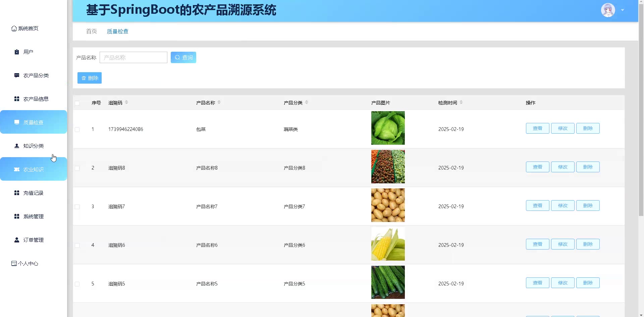
Task: Click the magnifier icon on the 查询 button
Action: (177, 58)
